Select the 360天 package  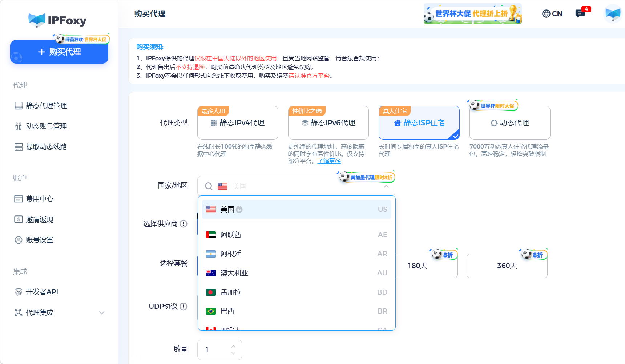pos(507,266)
